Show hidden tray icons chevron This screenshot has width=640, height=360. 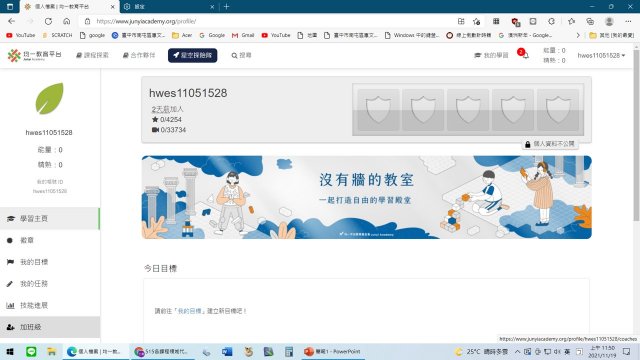517,351
